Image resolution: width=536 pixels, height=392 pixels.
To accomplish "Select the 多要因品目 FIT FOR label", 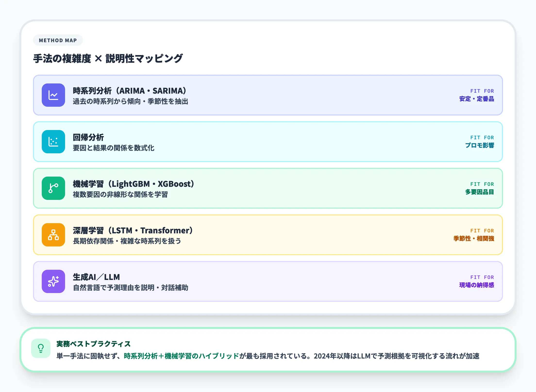I will click(x=479, y=192).
